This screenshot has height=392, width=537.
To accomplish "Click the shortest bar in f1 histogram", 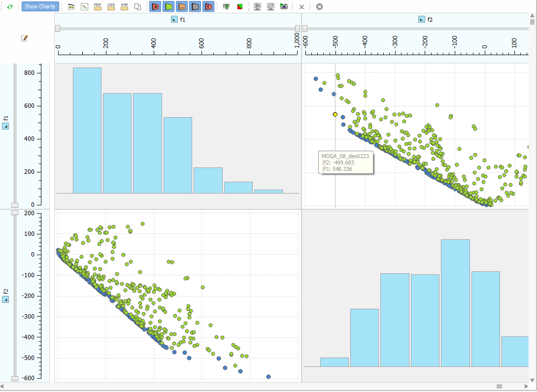I will point(268,192).
